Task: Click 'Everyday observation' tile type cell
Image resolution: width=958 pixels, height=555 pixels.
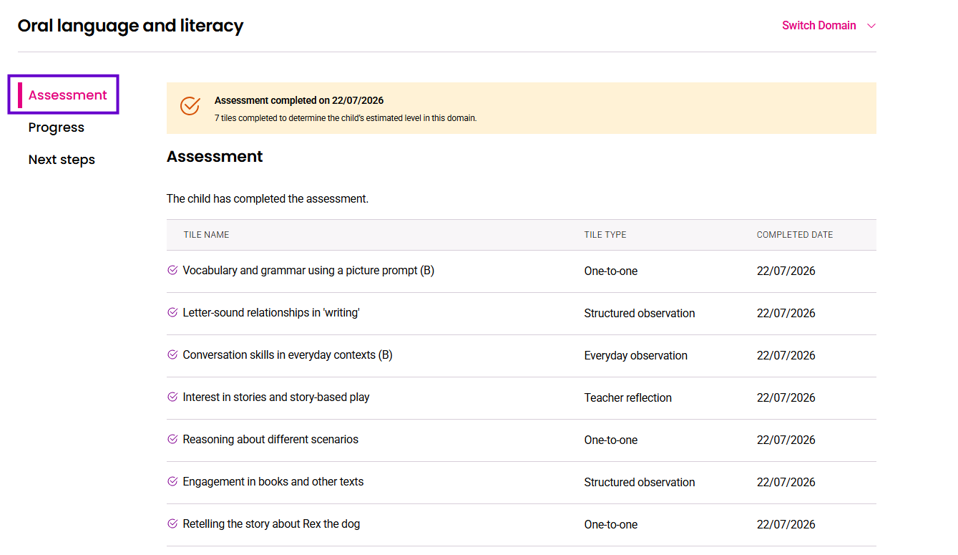Action: pyautogui.click(x=635, y=355)
